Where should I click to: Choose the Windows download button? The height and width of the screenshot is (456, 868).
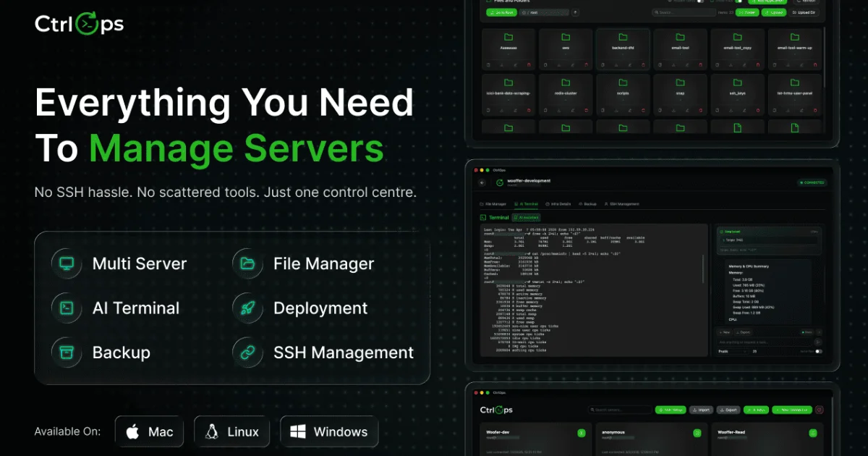point(329,431)
